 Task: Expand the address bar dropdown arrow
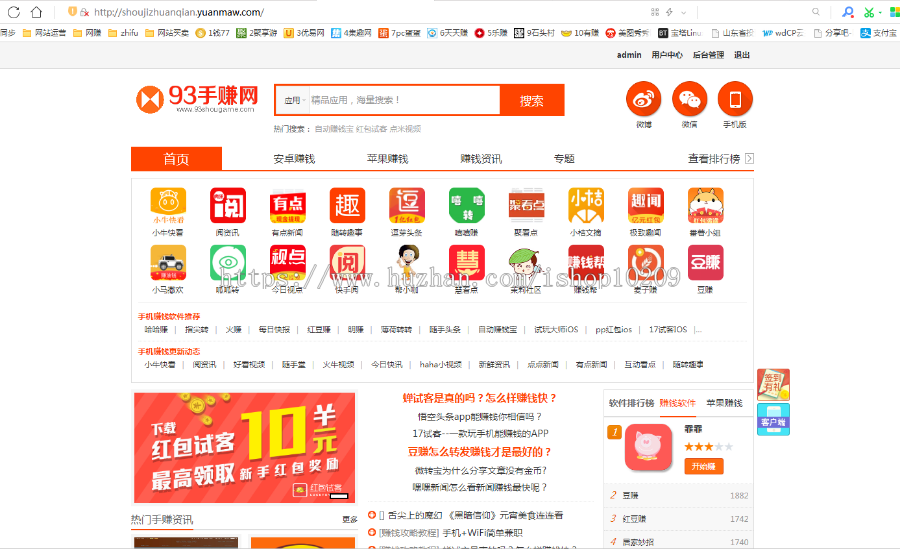click(684, 12)
